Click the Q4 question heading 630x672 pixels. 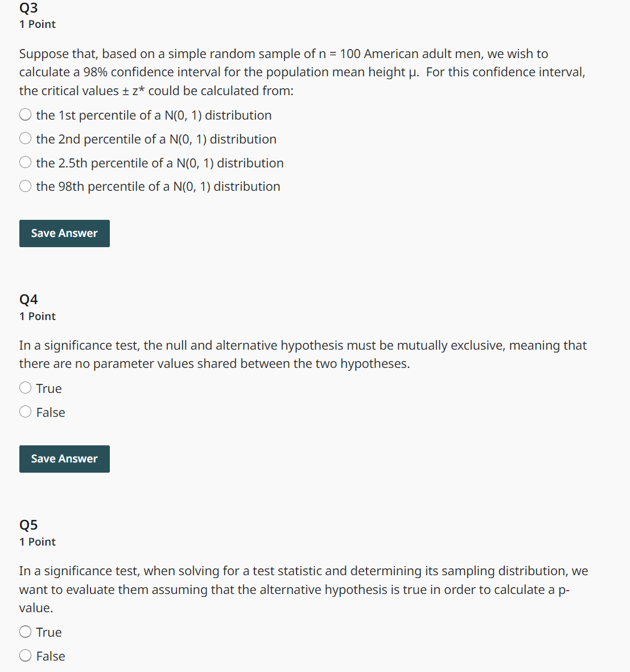(28, 298)
